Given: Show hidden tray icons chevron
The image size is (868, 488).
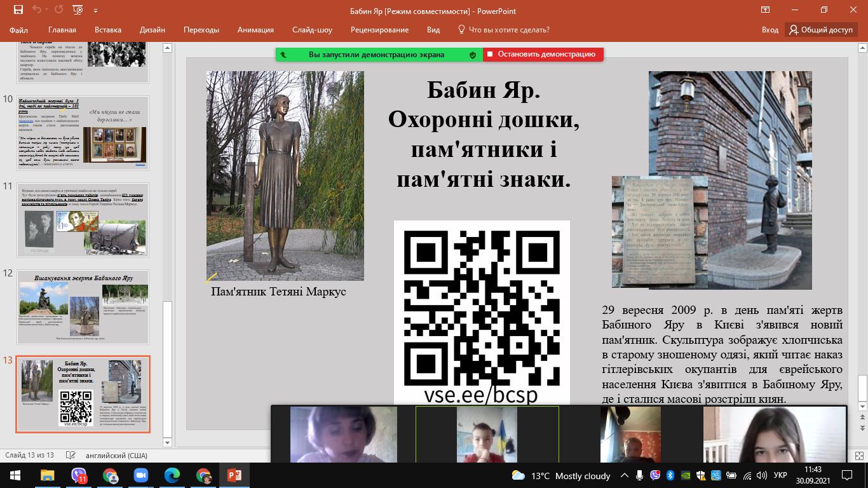Looking at the screenshot, I should pos(625,475).
